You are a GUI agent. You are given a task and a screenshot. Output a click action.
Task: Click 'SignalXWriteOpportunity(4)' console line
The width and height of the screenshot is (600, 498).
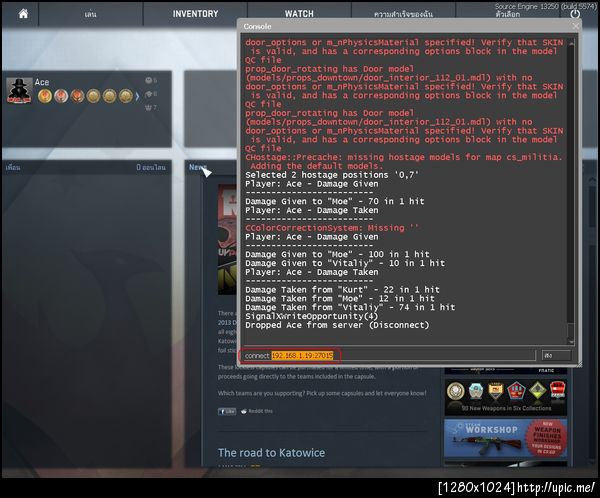click(311, 317)
